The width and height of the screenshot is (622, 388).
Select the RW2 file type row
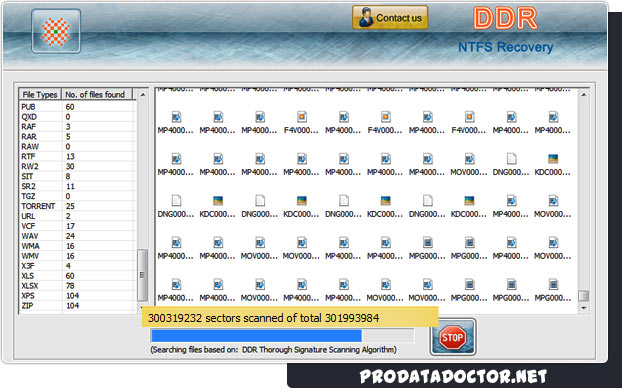pos(77,166)
